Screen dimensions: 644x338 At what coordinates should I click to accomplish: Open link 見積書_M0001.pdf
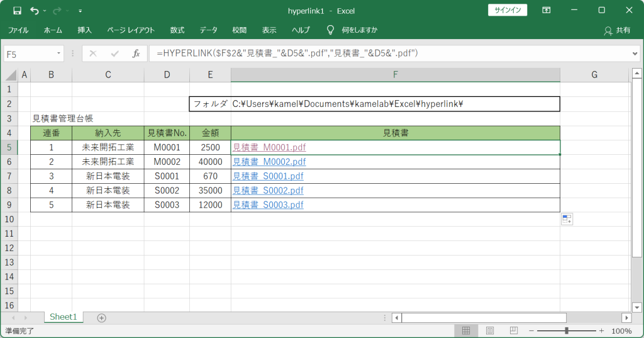269,147
